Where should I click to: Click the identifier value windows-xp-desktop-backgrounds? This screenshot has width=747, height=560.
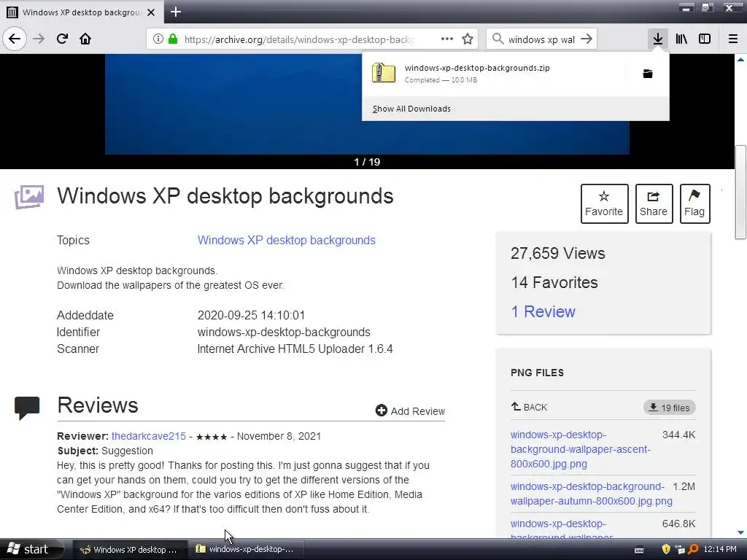284,332
